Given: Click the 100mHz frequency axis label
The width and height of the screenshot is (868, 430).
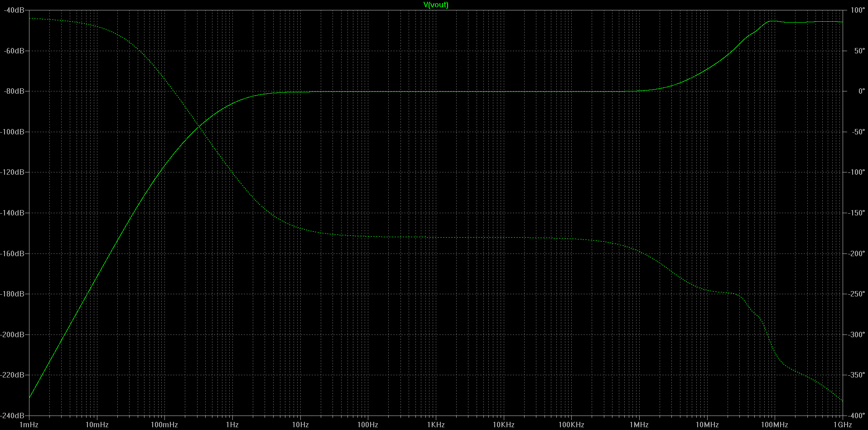Looking at the screenshot, I should tap(164, 425).
